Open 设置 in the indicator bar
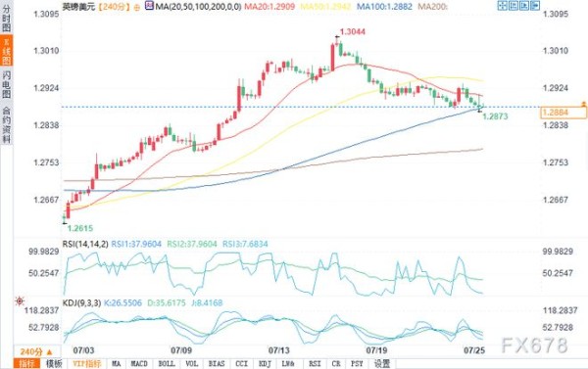The height and width of the screenshot is (369, 588). [382, 364]
